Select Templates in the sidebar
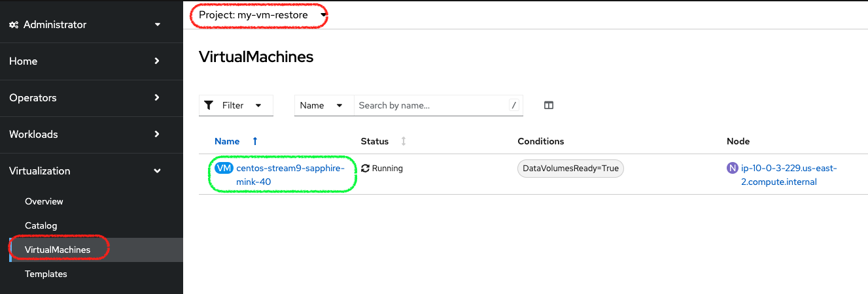 pyautogui.click(x=46, y=274)
